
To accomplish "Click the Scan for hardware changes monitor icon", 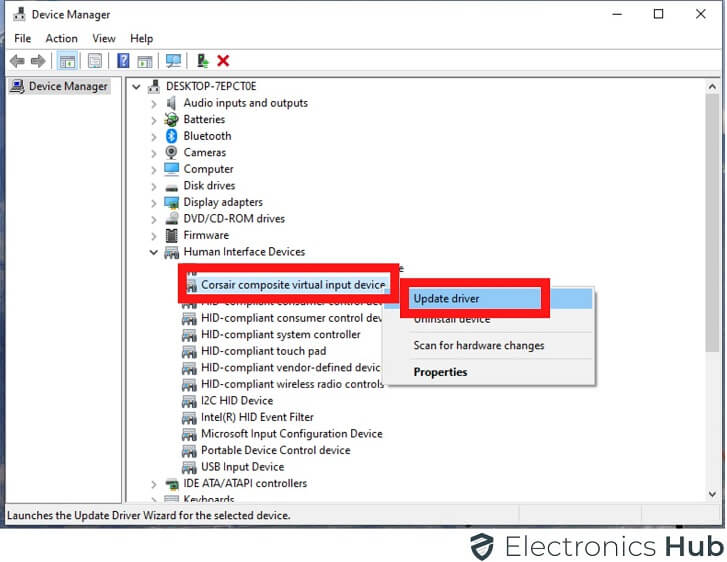I will (x=173, y=61).
